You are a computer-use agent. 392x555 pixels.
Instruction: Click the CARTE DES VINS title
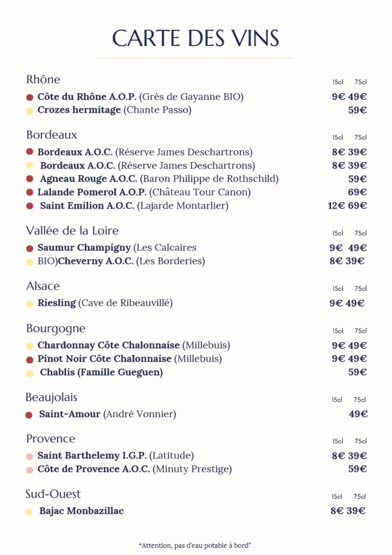coord(195,38)
